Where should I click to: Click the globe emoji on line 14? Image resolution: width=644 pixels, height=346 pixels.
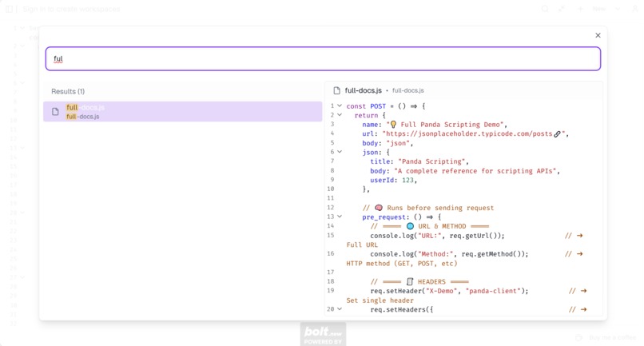(x=410, y=226)
